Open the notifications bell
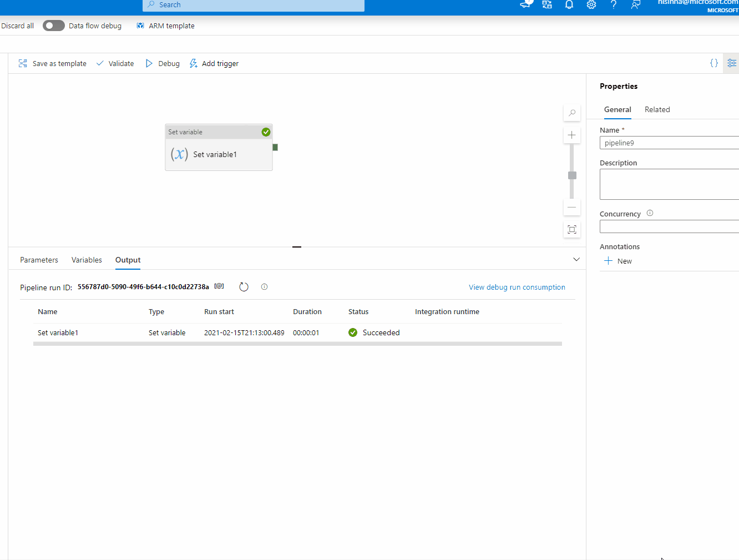This screenshot has height=560, width=739. 569,4
